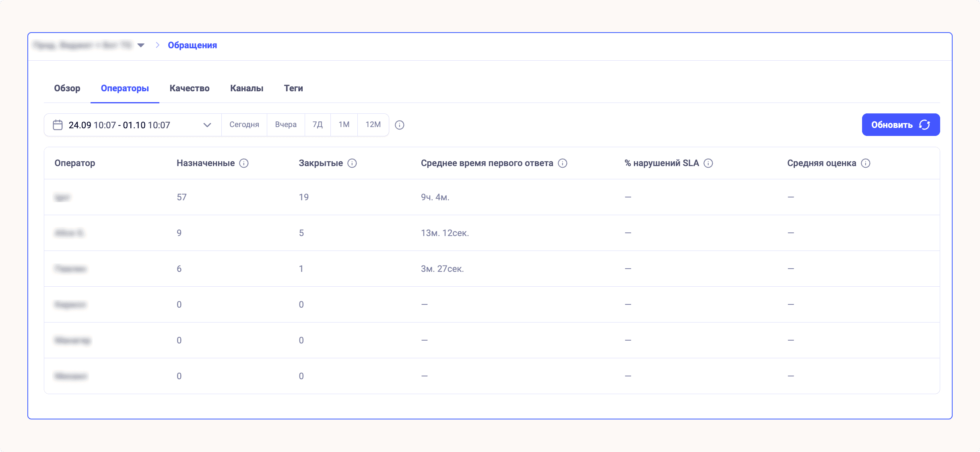Choose the 12М period filter
Image resolution: width=980 pixels, height=452 pixels.
tap(373, 125)
